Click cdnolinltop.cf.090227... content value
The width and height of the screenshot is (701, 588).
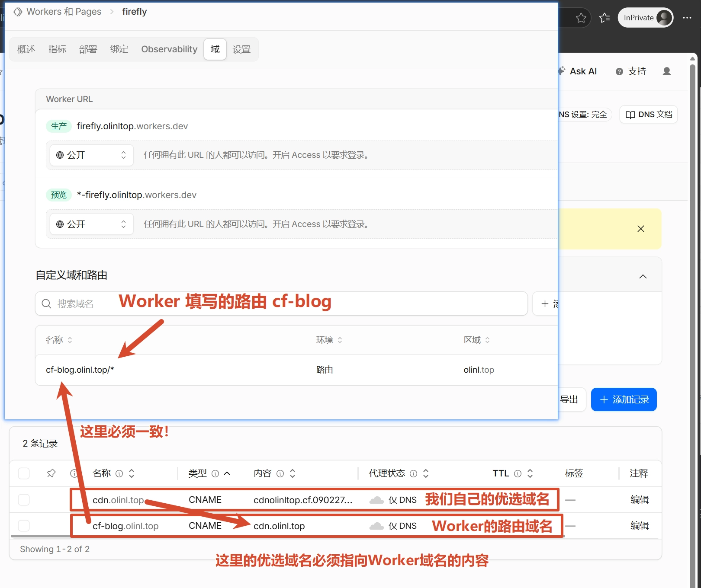[303, 500]
